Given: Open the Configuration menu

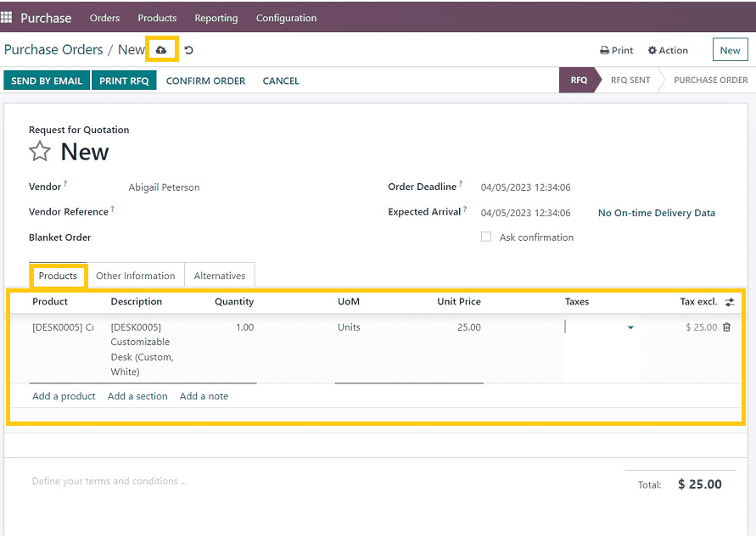Looking at the screenshot, I should tap(286, 18).
